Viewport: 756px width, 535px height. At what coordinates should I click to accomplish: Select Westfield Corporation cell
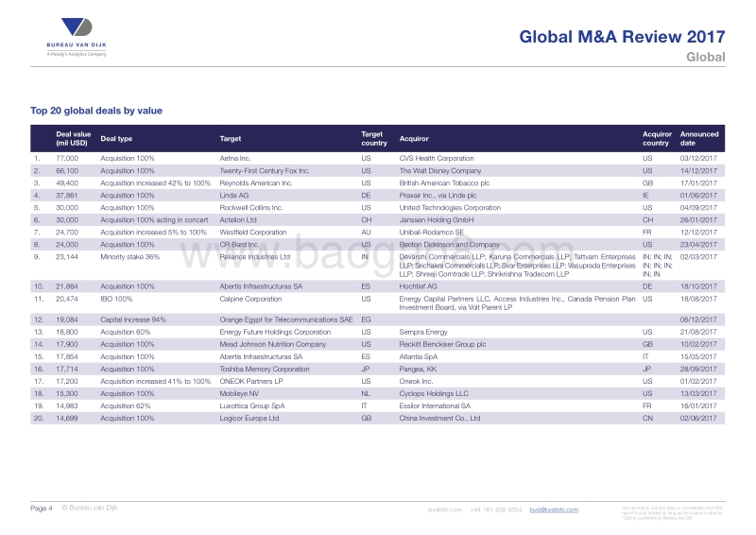[x=253, y=232]
